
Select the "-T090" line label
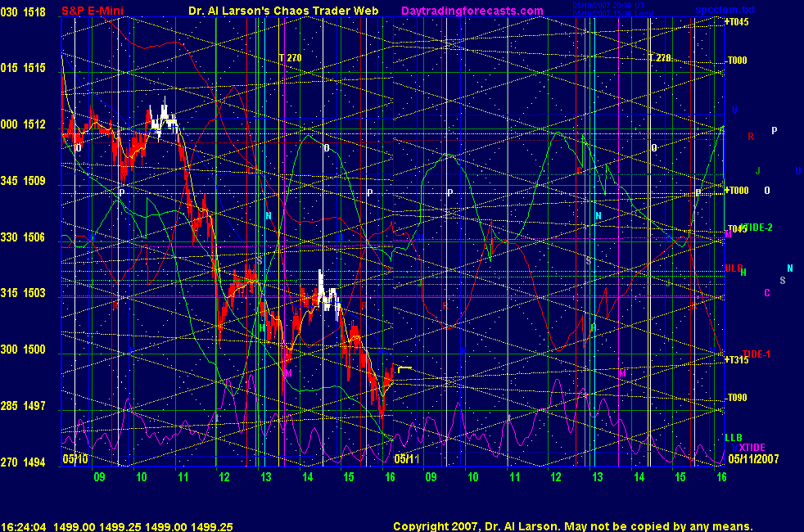(x=736, y=398)
